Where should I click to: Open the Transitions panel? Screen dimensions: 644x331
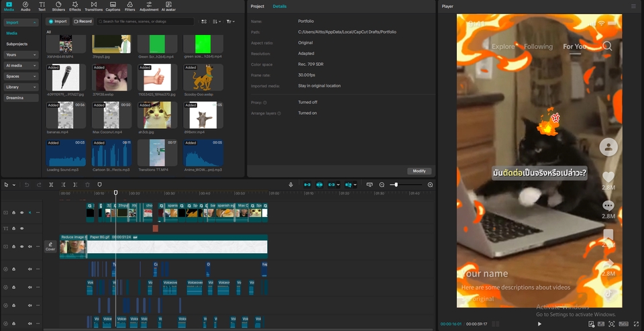94,6
